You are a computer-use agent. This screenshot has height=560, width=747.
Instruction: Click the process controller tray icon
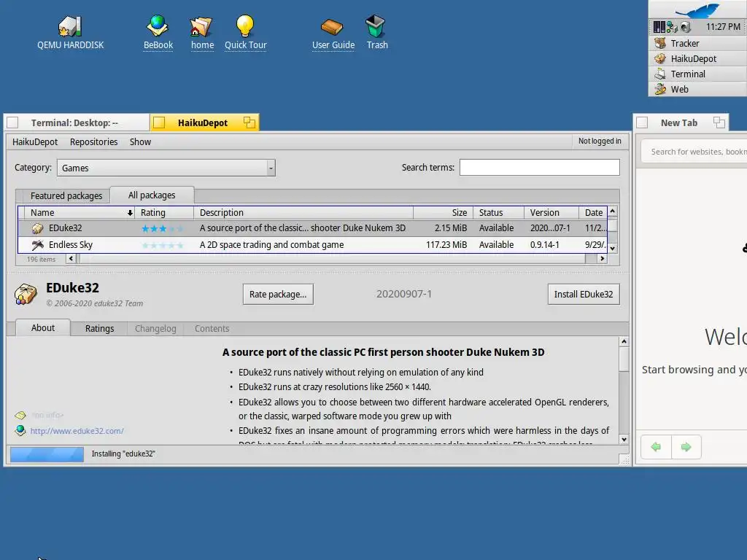pyautogui.click(x=659, y=27)
